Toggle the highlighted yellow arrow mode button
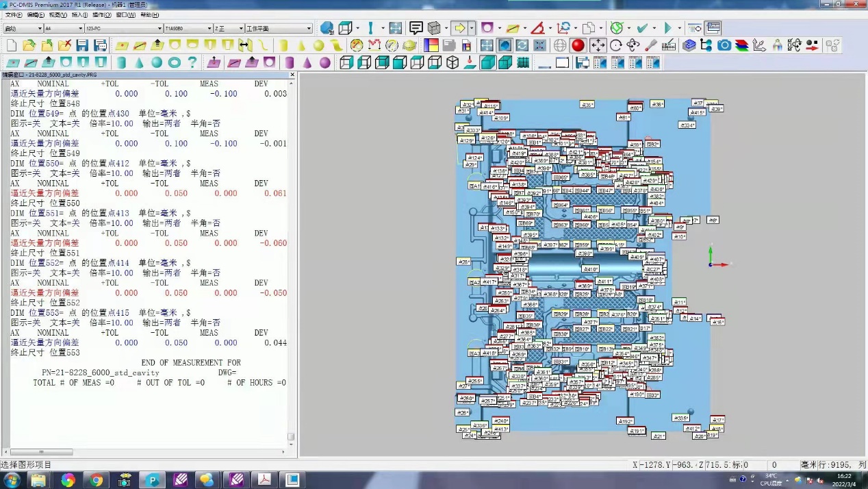868x489 pixels. pos(459,28)
